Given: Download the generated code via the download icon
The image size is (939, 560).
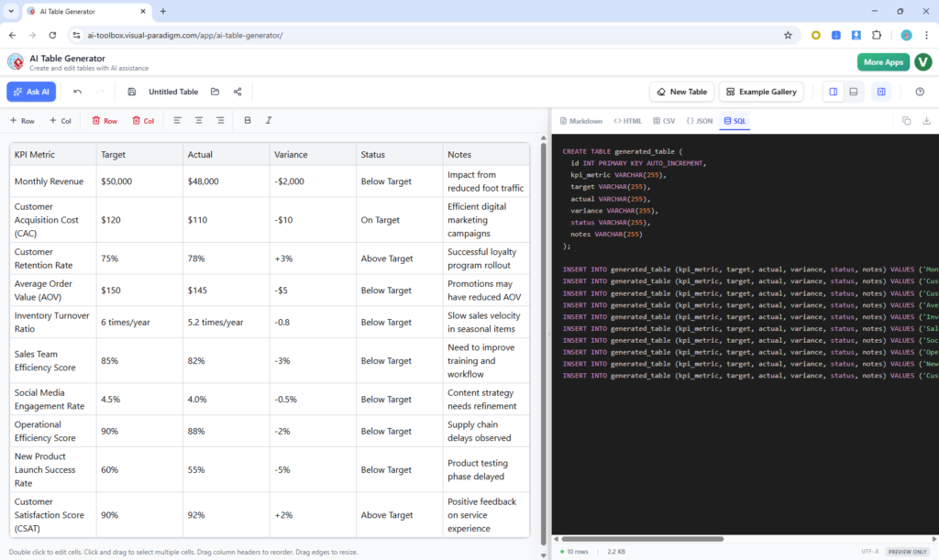Looking at the screenshot, I should [926, 120].
